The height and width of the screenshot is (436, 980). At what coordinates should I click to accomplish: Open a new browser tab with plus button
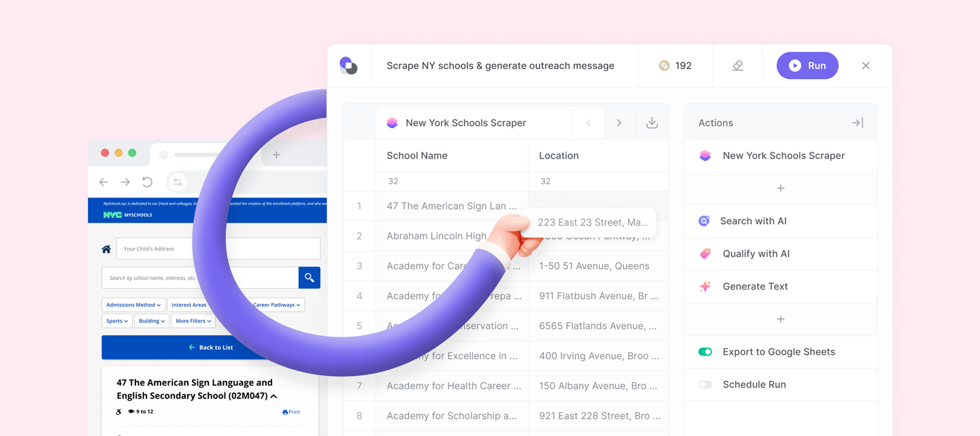click(276, 155)
